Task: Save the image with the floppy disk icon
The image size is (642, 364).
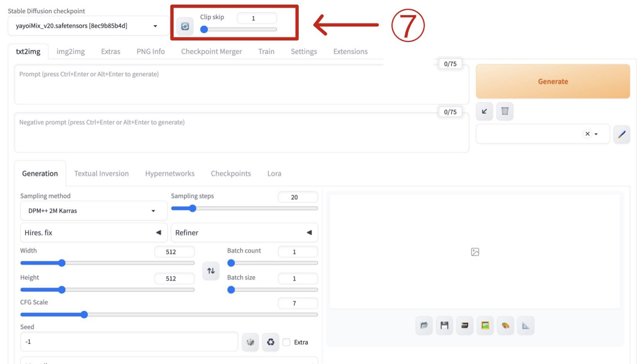Action: tap(444, 326)
